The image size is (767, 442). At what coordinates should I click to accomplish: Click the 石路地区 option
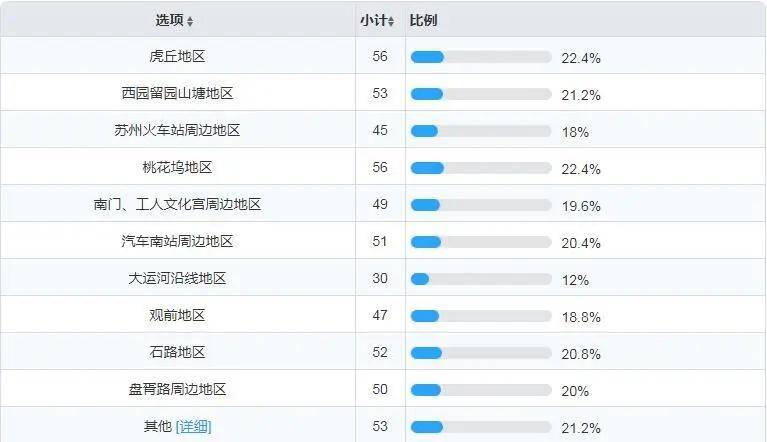(178, 352)
